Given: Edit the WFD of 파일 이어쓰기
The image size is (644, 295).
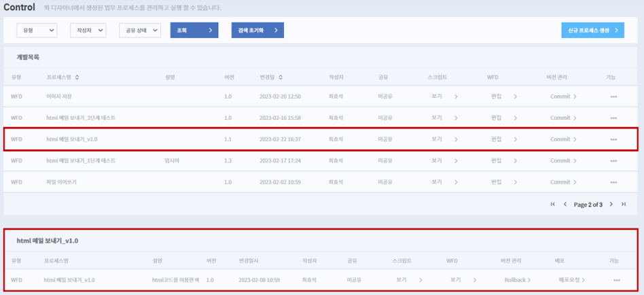Looking at the screenshot, I should tap(504, 182).
